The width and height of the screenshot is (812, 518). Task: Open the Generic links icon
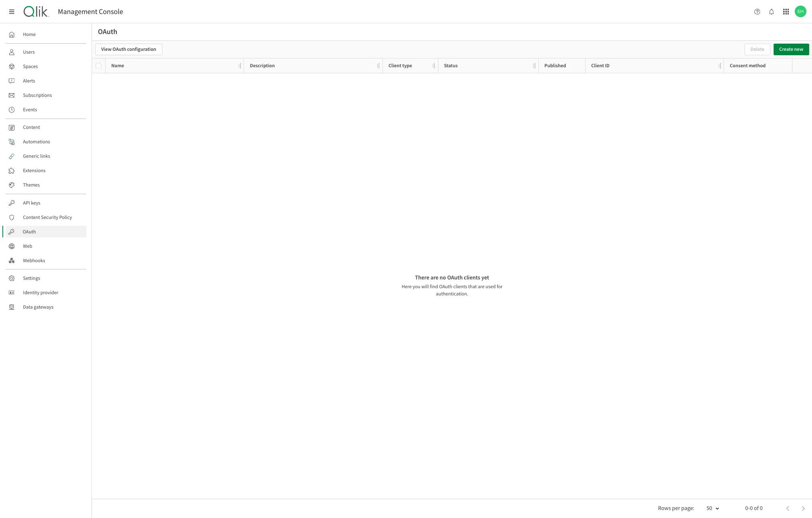[11, 156]
